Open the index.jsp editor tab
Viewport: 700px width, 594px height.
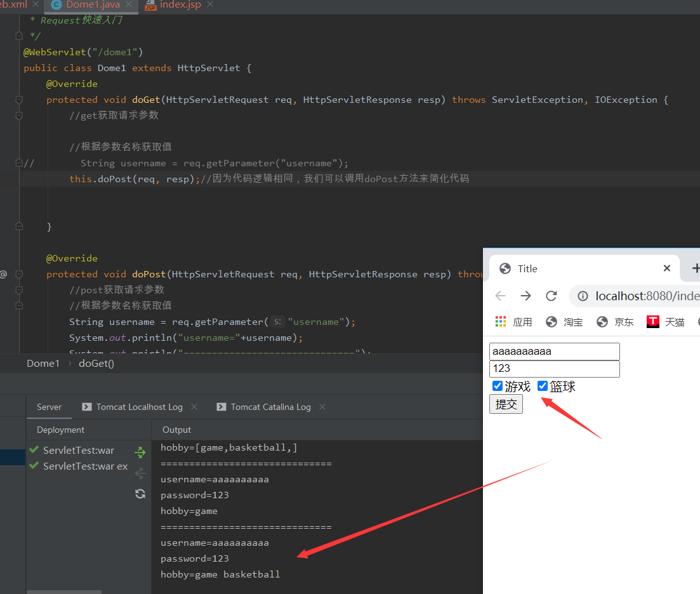click(x=180, y=5)
